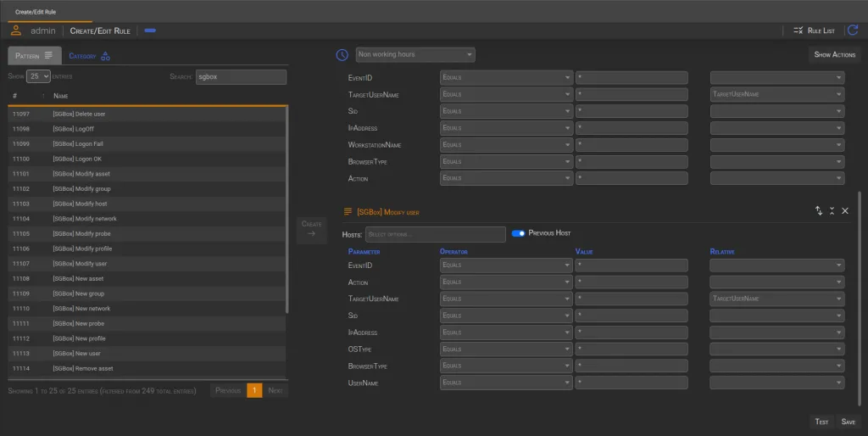868x436 pixels.
Task: Select the [SGBox] Modify profile row
Action: pos(147,249)
